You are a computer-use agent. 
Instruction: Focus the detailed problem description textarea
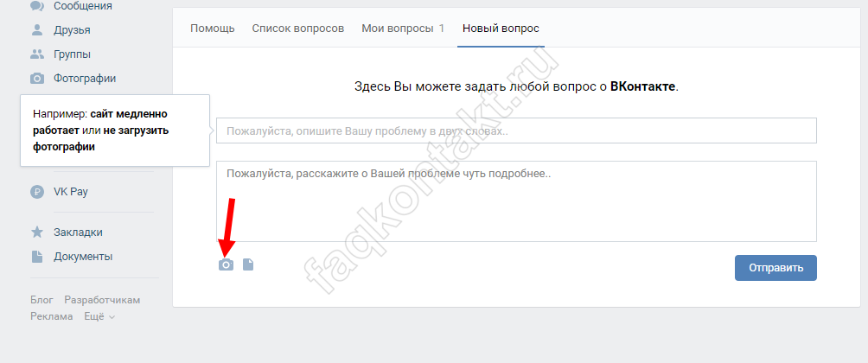click(516, 201)
